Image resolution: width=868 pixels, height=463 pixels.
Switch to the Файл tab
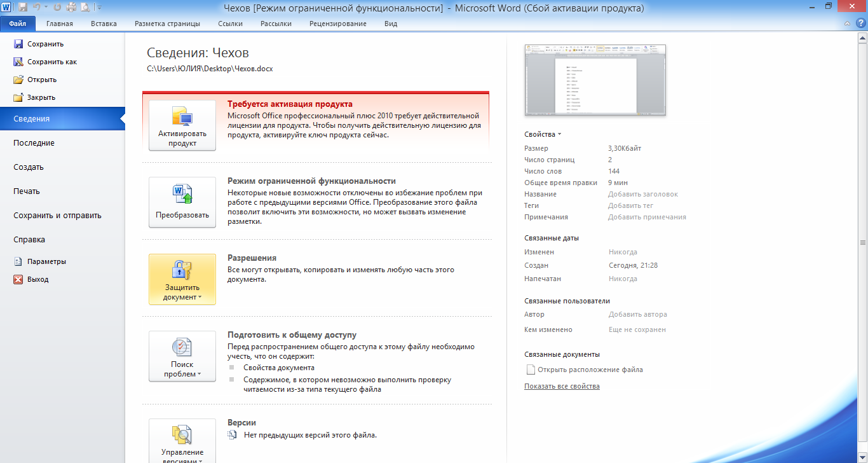[18, 24]
